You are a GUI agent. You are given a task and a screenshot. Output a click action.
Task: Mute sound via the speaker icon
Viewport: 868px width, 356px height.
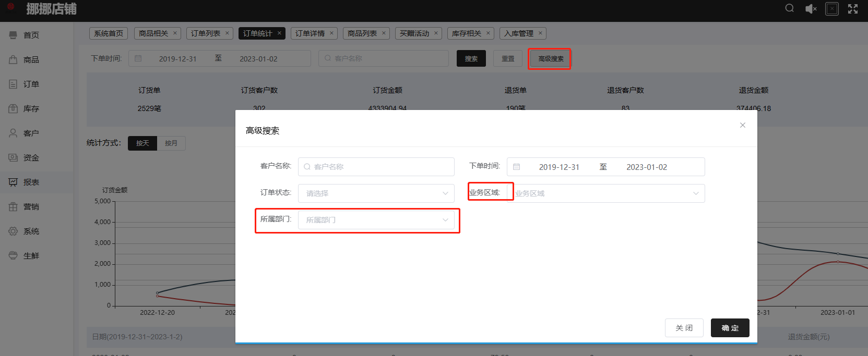811,9
